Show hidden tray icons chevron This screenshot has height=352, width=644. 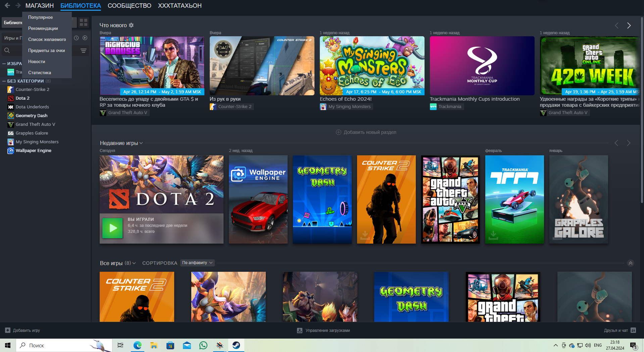click(556, 345)
